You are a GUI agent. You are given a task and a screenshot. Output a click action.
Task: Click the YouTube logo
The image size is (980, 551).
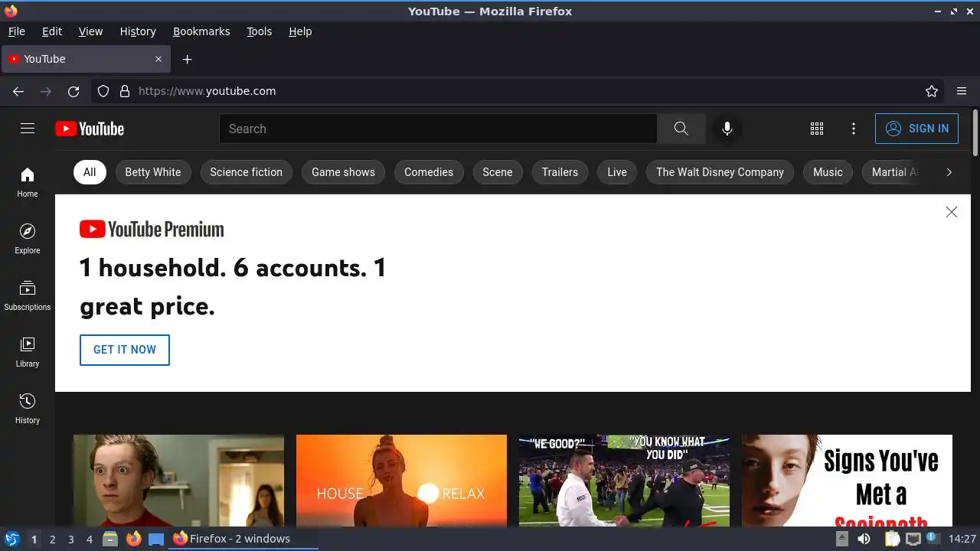tap(90, 129)
